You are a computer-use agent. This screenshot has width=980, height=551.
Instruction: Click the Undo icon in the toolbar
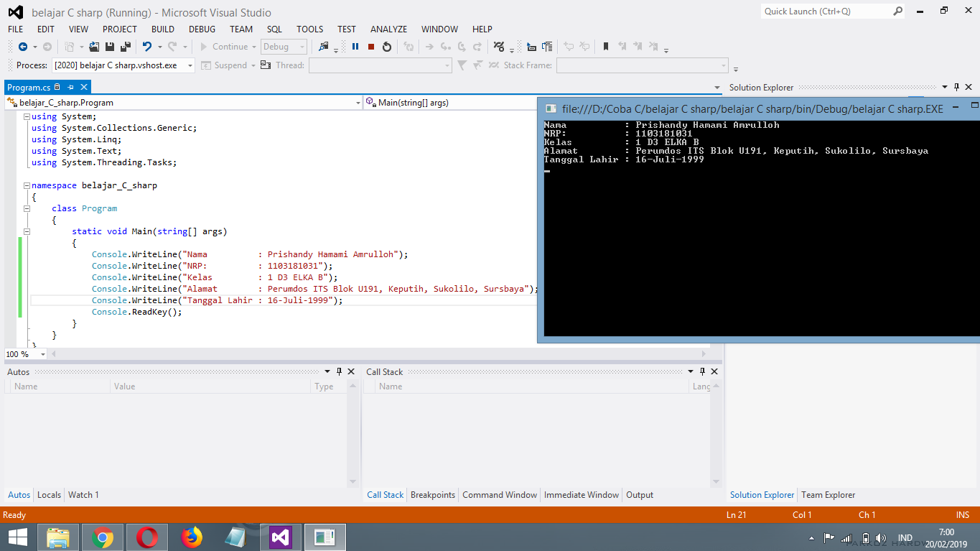click(148, 47)
